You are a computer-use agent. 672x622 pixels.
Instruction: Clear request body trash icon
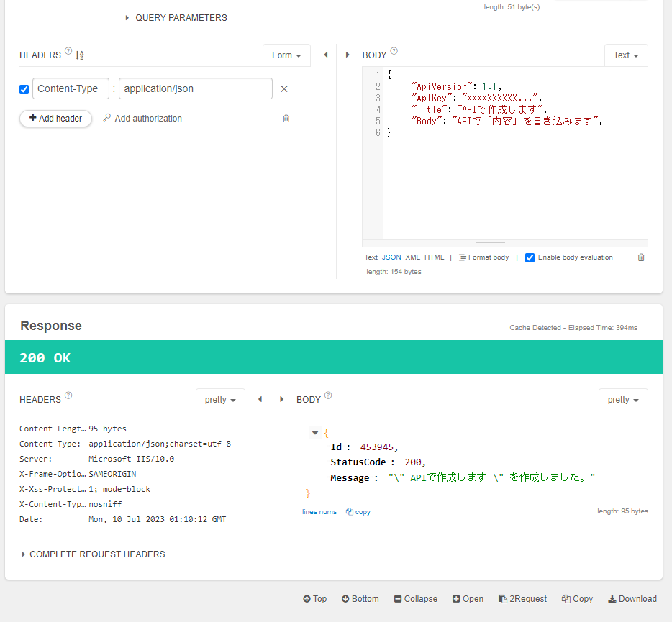tap(641, 257)
